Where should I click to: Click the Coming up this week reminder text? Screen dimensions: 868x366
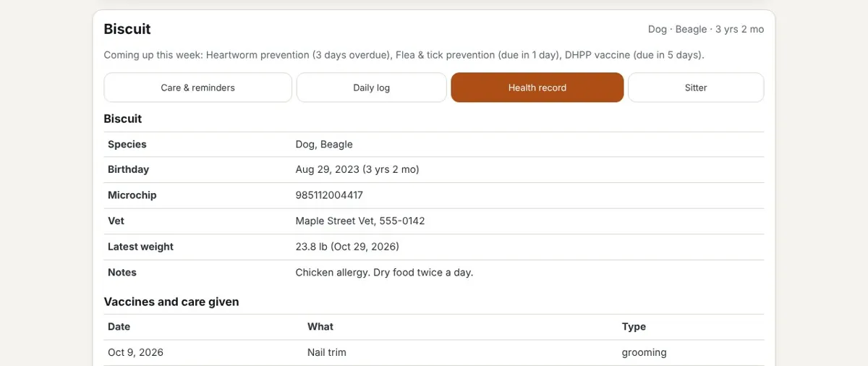[x=404, y=55]
